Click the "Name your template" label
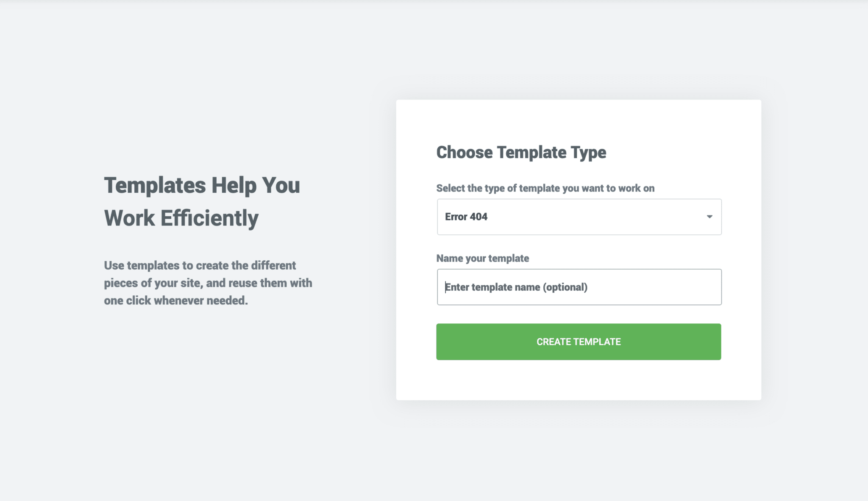The width and height of the screenshot is (868, 501). (482, 258)
